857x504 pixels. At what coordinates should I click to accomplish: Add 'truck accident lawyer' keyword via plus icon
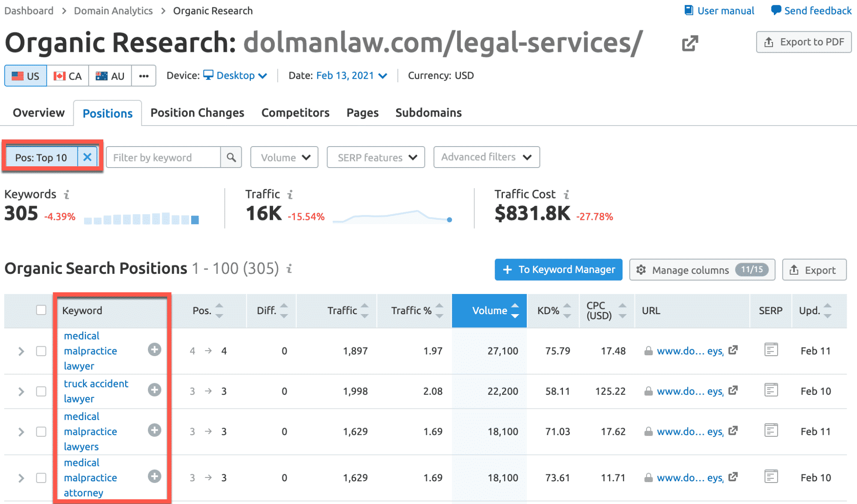pyautogui.click(x=154, y=390)
